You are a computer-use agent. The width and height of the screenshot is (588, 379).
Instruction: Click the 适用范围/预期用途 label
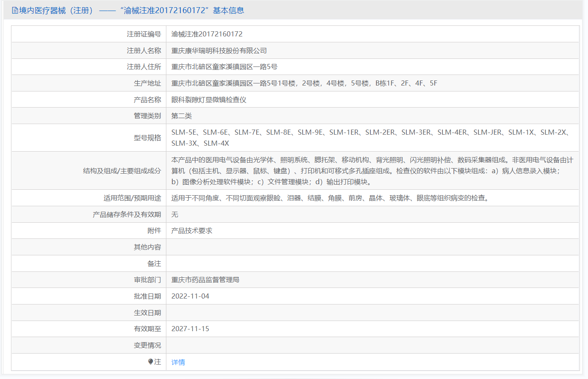[132, 198]
